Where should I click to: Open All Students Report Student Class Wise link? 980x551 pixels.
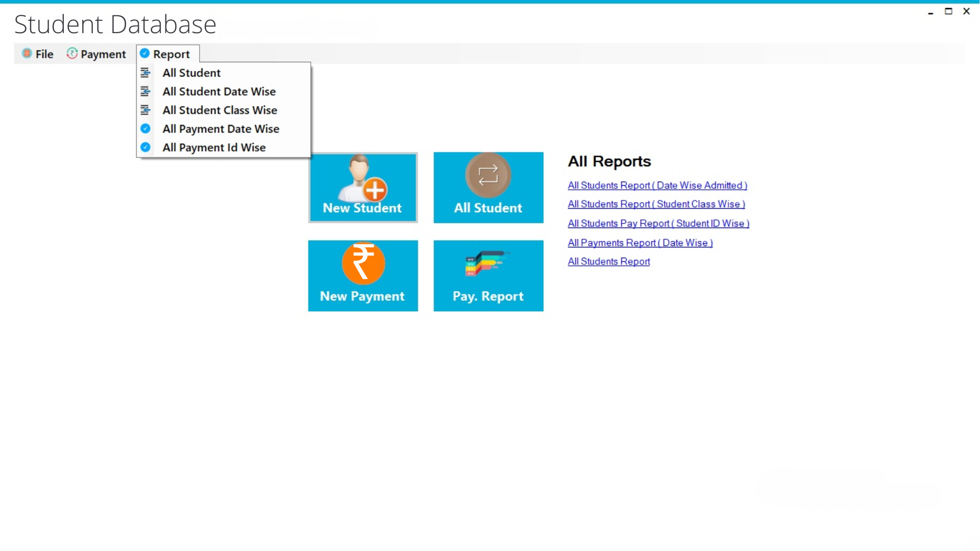(656, 204)
